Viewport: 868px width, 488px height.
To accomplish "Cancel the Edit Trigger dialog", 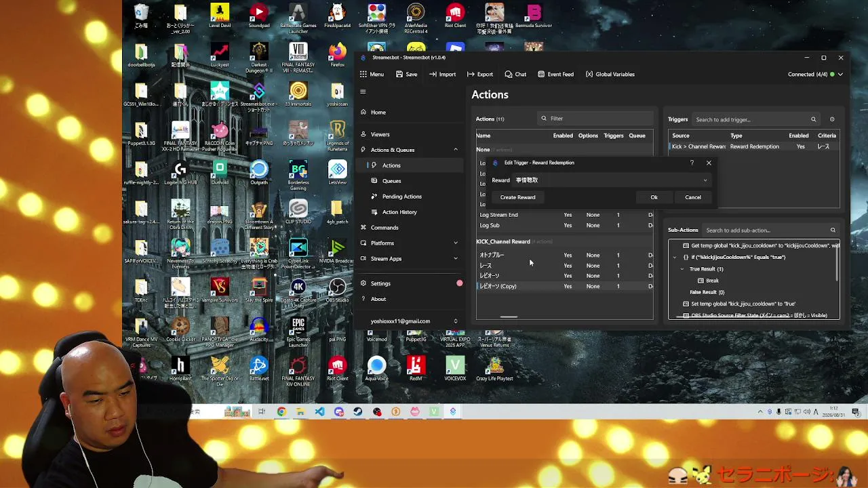I will coord(693,197).
